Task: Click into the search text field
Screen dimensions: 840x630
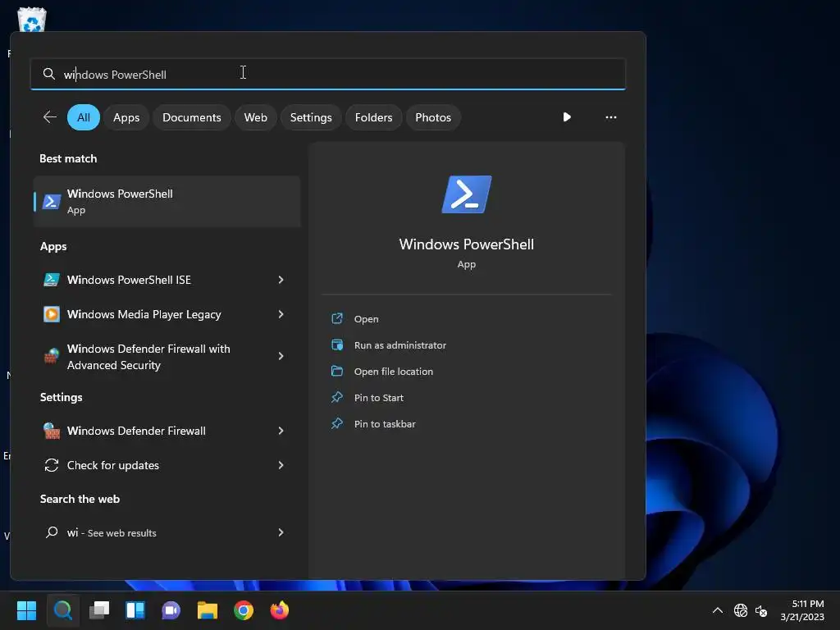Action: pyautogui.click(x=328, y=74)
